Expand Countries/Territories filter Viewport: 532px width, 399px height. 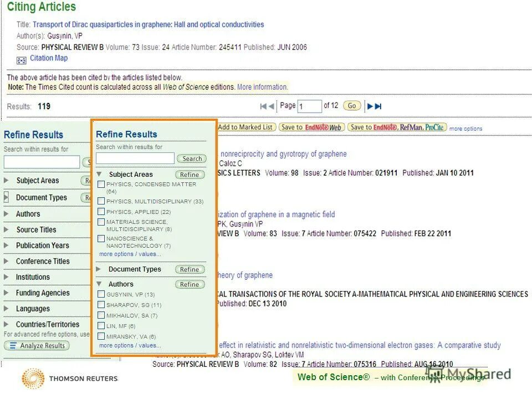coord(6,324)
